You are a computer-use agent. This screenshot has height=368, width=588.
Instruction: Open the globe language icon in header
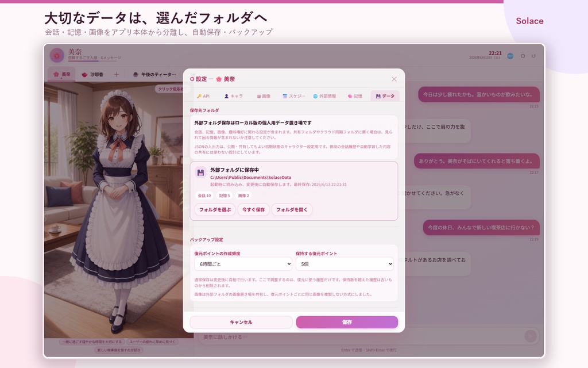pyautogui.click(x=510, y=56)
